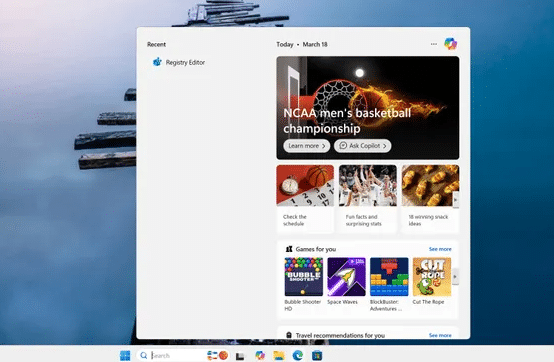This screenshot has height=362, width=554.
Task: Launch the Space Waves game
Action: [346, 281]
